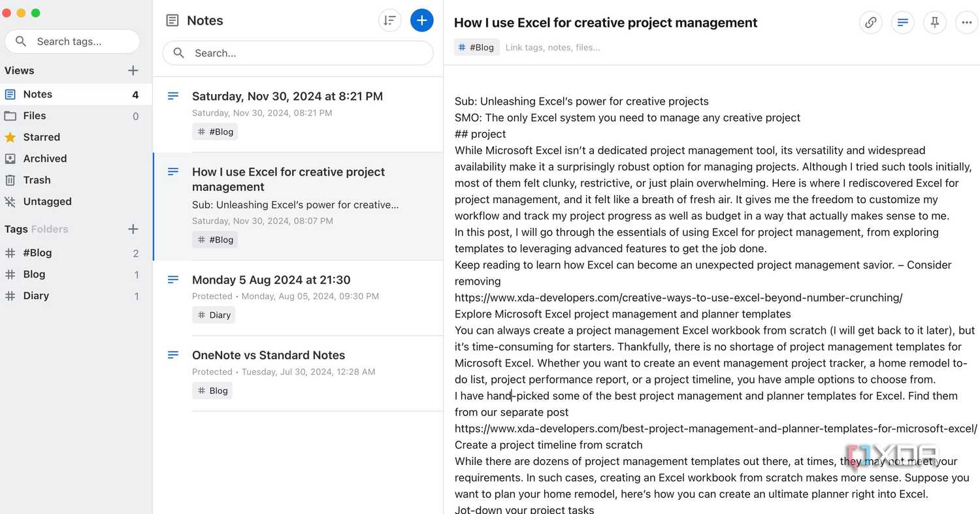Image resolution: width=980 pixels, height=514 pixels.
Task: Open the Trash view
Action: 76,180
